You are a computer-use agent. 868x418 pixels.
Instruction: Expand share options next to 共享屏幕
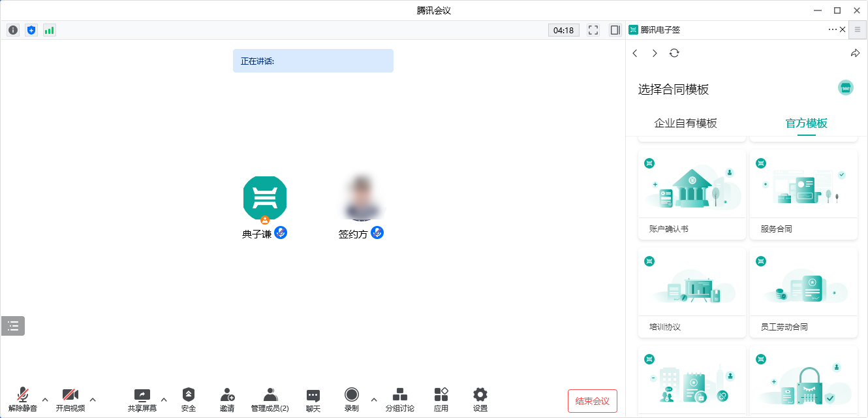pos(164,400)
